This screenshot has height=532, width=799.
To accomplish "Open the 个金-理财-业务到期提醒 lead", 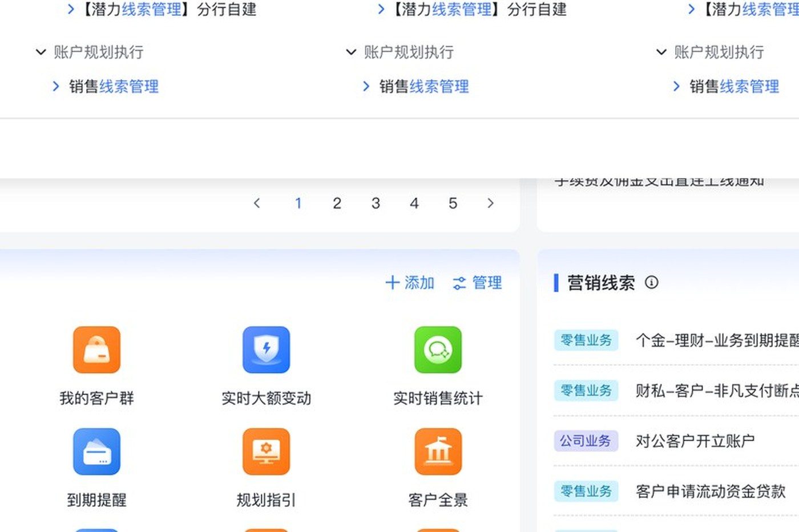I will tap(717, 340).
